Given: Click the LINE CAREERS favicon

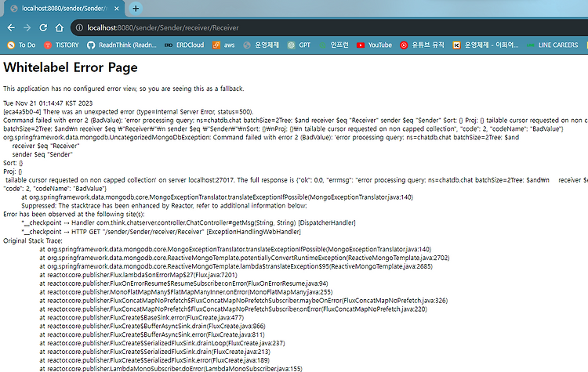Looking at the screenshot, I should (x=530, y=45).
